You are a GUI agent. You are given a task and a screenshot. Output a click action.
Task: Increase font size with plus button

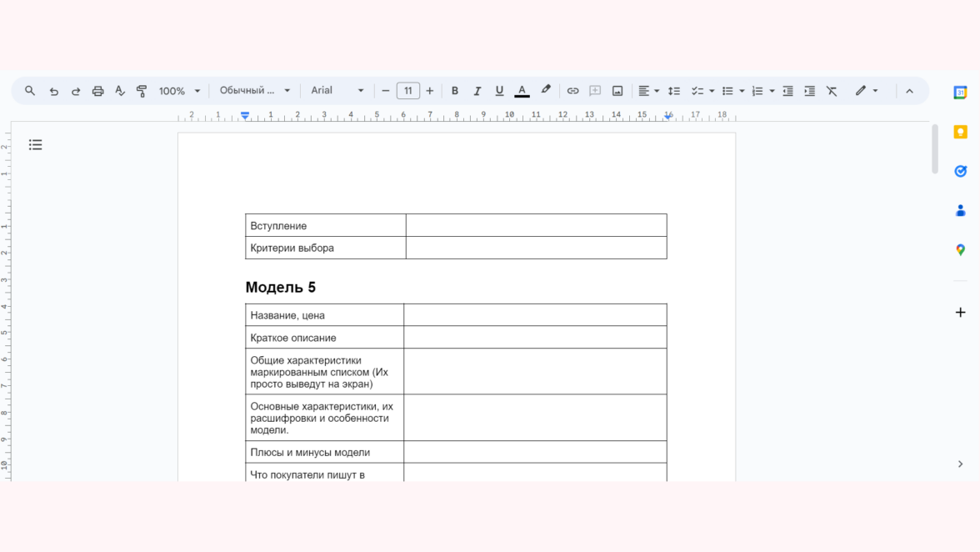point(430,91)
